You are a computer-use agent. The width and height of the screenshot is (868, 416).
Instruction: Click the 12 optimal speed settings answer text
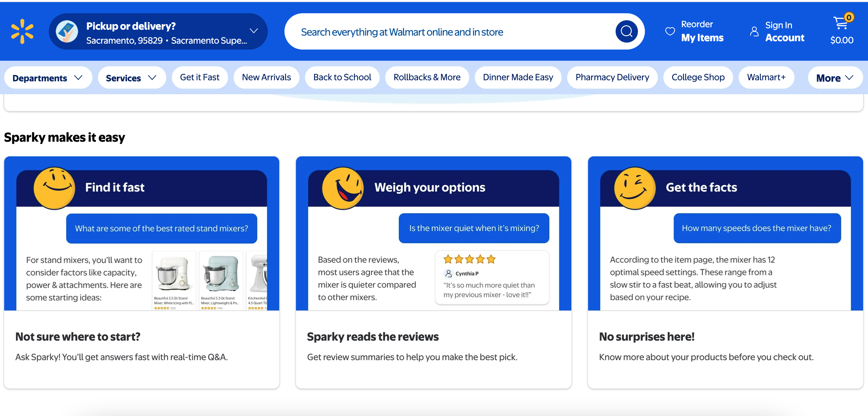693,278
